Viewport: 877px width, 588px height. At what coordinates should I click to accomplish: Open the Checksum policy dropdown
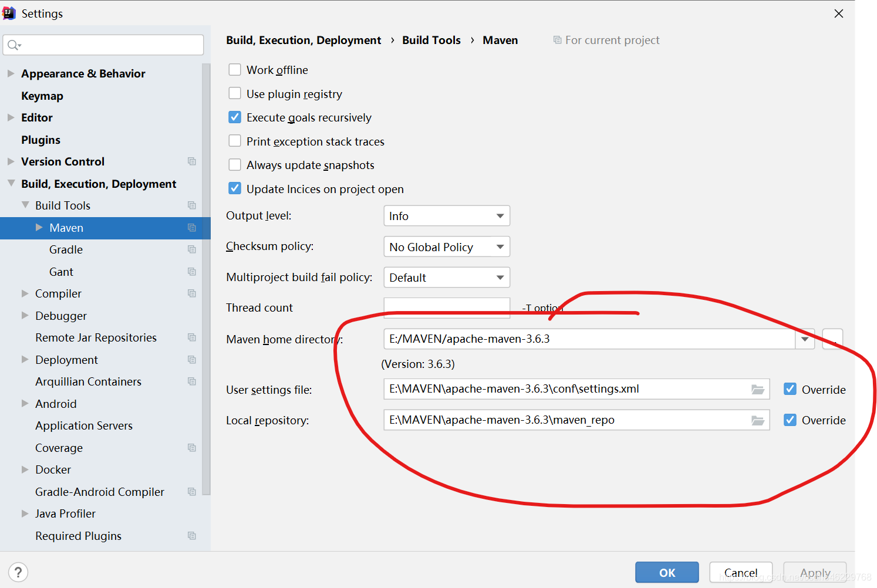coord(447,247)
